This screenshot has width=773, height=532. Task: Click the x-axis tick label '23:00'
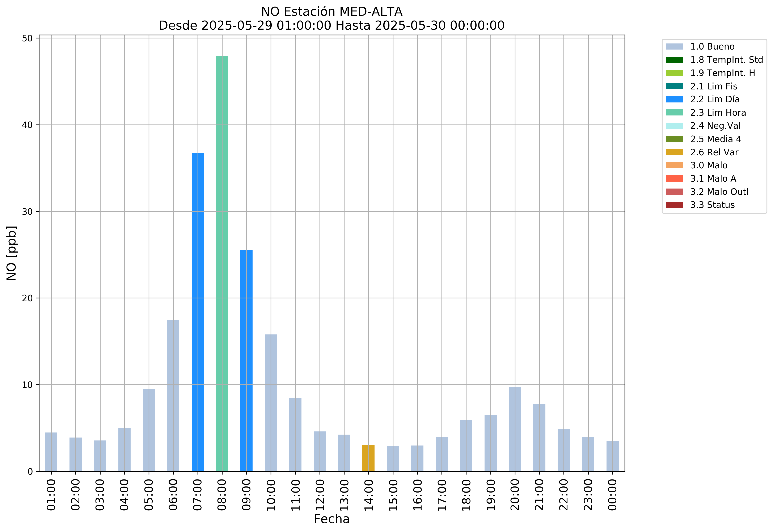[588, 495]
